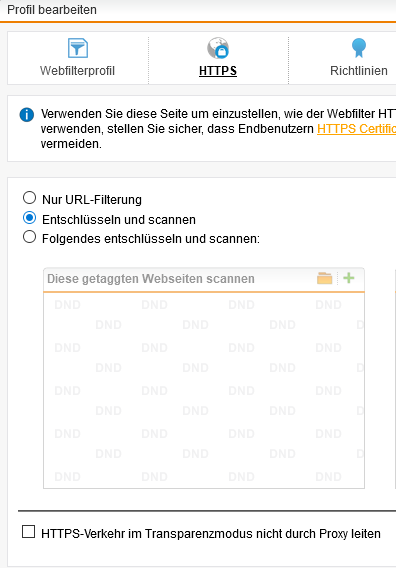Open the folder icon for tagged websites
The width and height of the screenshot is (396, 568).
pyautogui.click(x=324, y=278)
